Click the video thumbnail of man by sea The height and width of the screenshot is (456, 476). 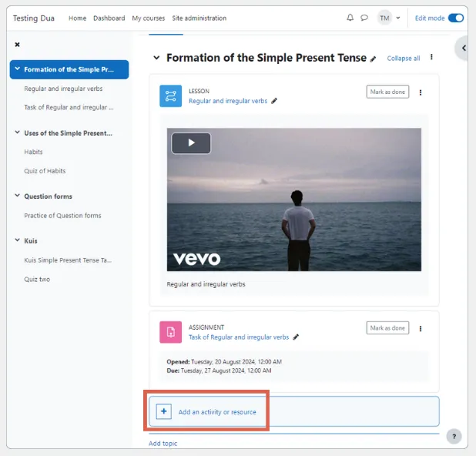click(x=294, y=199)
